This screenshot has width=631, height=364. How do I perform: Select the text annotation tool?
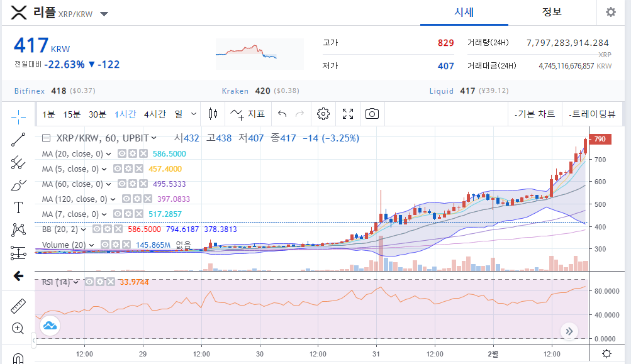18,207
